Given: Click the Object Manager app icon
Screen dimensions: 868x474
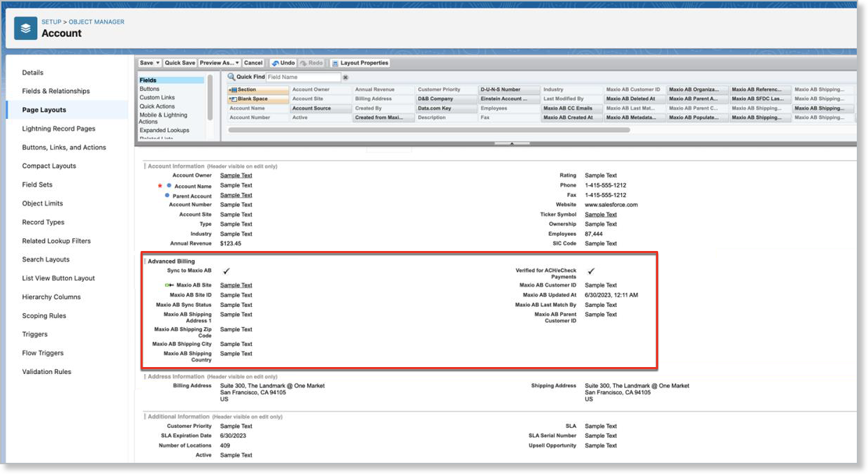Looking at the screenshot, I should click(26, 27).
